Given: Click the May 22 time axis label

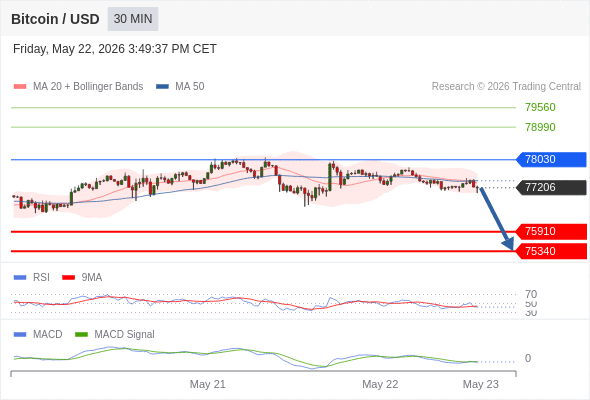Looking at the screenshot, I should click(380, 384).
